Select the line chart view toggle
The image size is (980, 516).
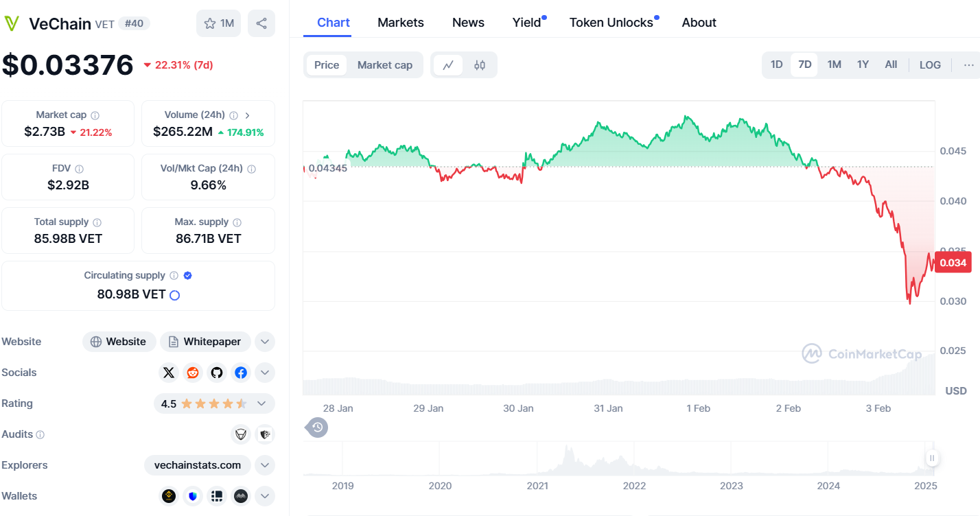[x=448, y=65]
